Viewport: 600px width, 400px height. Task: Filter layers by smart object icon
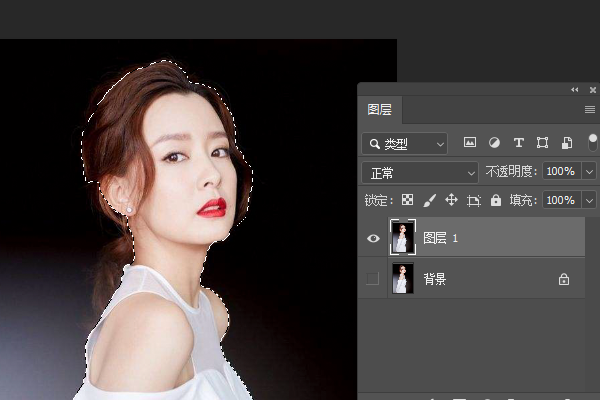[x=567, y=143]
